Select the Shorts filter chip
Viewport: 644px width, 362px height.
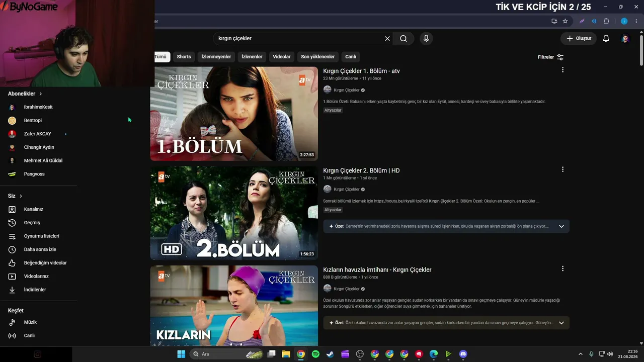(x=184, y=57)
